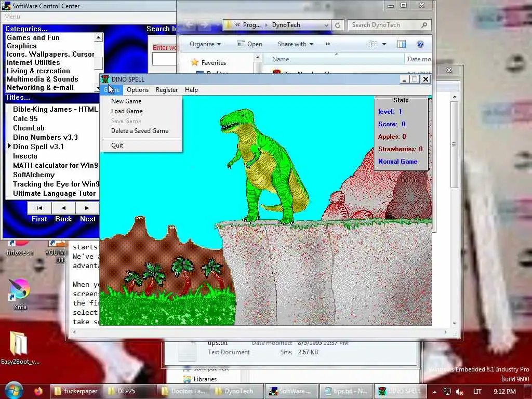
Task: Quit Dino Spell from the Game menu
Action: (x=117, y=145)
